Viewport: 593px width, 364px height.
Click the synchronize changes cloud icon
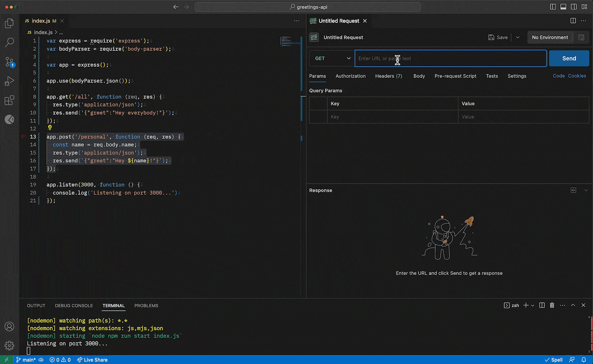click(41, 360)
